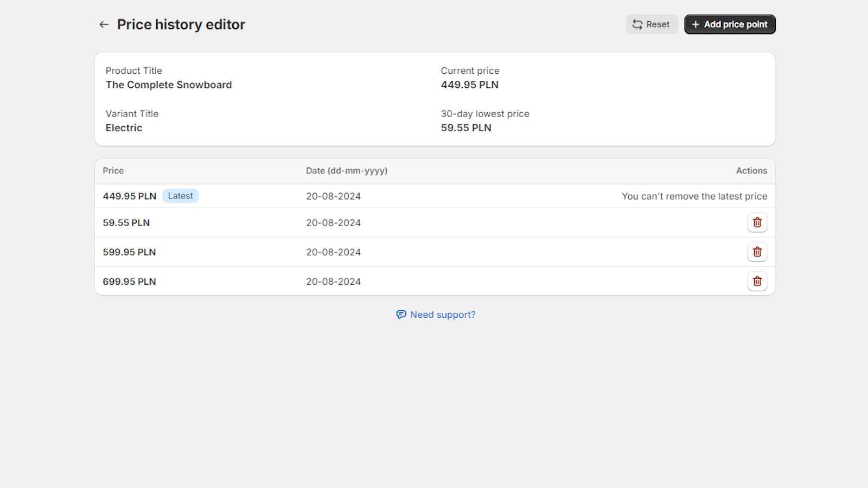Open the Need support? link
This screenshot has width=868, height=488.
click(443, 314)
